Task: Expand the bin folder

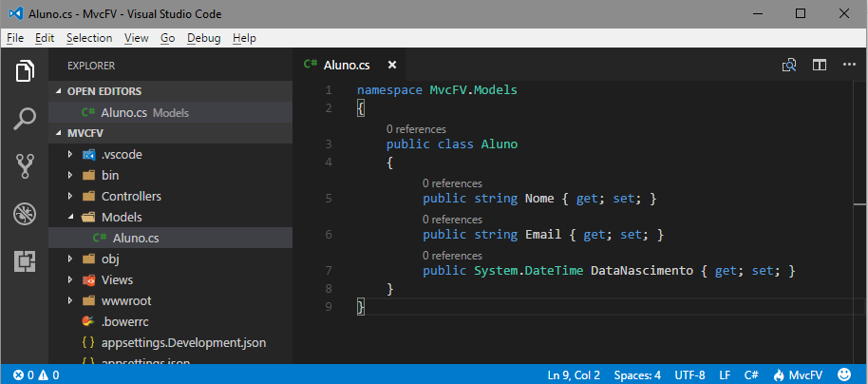Action: click(70, 176)
